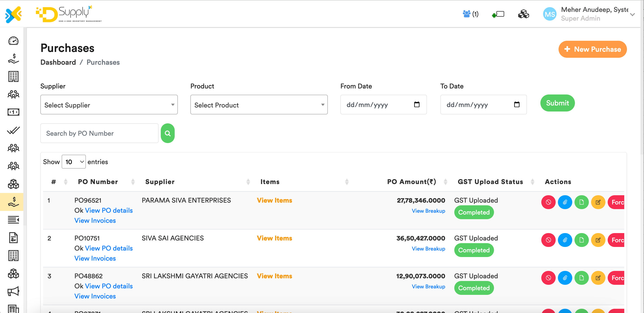This screenshot has width=644, height=313.
Task: Open the Show entries count dropdown
Action: [x=74, y=162]
